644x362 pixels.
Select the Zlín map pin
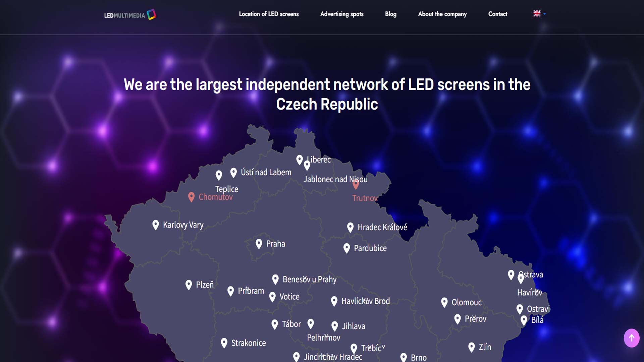471,347
